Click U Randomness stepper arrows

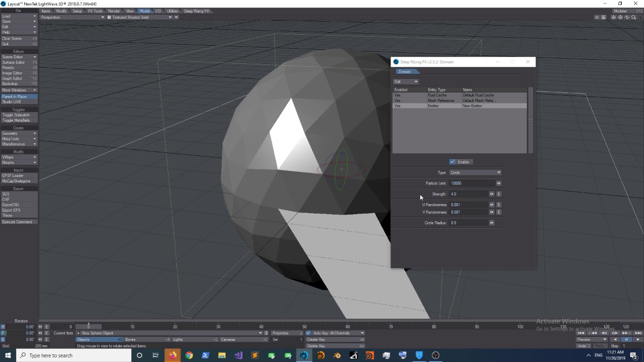pyautogui.click(x=492, y=205)
